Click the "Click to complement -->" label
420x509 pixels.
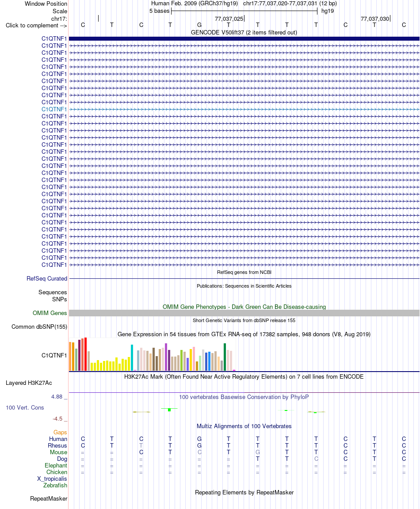click(x=36, y=25)
